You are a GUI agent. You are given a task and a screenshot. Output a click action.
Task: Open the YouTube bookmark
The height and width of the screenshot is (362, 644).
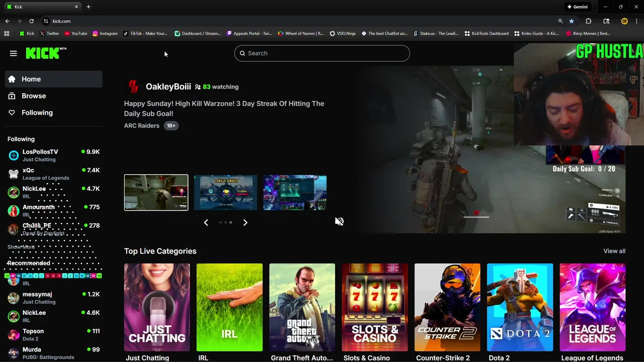75,34
